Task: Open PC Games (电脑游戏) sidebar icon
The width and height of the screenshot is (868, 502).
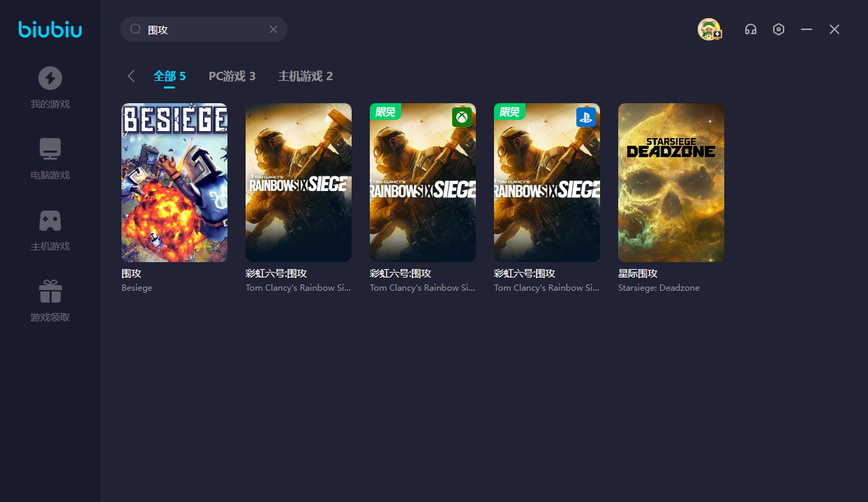Action: click(x=50, y=149)
